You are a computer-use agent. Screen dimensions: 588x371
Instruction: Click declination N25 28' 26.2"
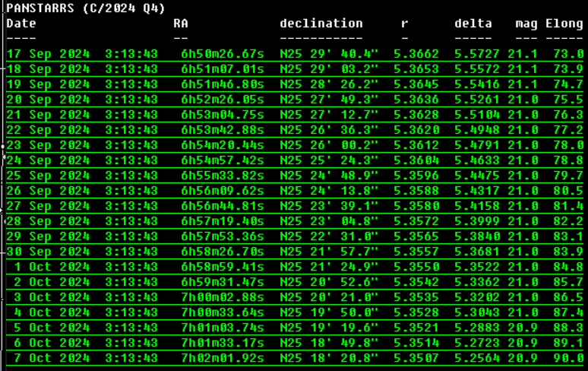tap(329, 84)
